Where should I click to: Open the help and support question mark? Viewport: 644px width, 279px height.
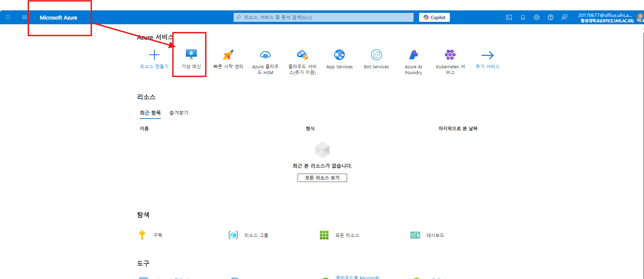[x=551, y=17]
